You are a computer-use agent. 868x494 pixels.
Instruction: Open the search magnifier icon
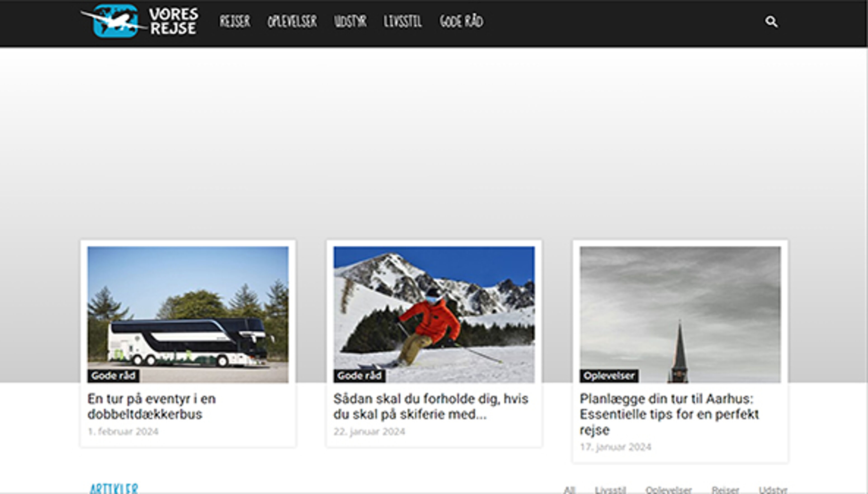click(771, 22)
